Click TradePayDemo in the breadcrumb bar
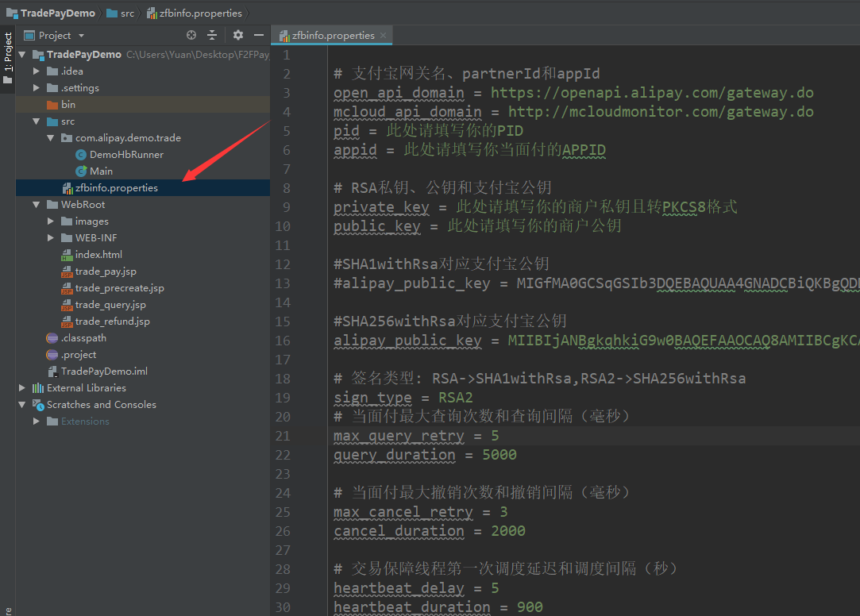The image size is (860, 616). (x=51, y=13)
